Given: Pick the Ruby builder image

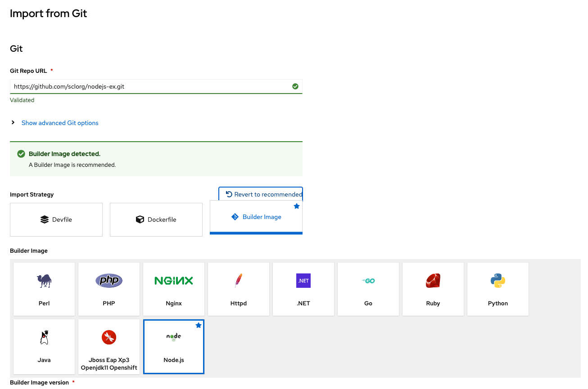Looking at the screenshot, I should tap(433, 289).
